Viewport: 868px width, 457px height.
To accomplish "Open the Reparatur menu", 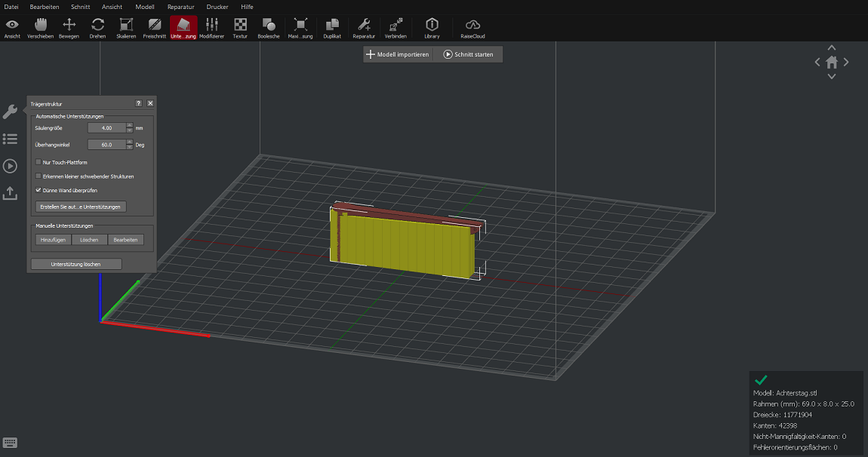I will tap(180, 7).
